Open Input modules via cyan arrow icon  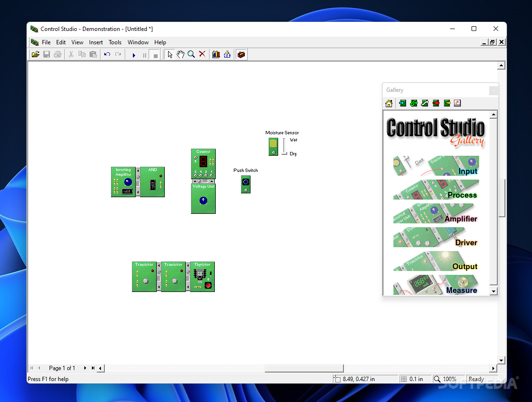click(x=403, y=103)
